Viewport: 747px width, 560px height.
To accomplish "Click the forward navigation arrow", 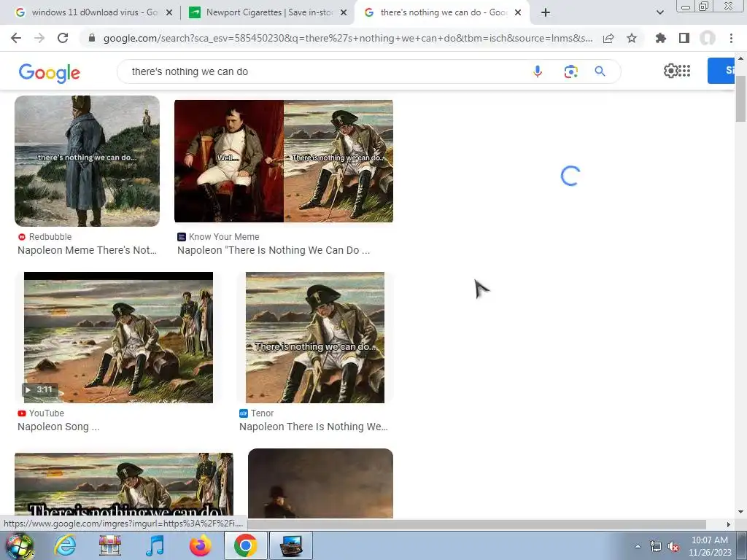I will tap(39, 38).
